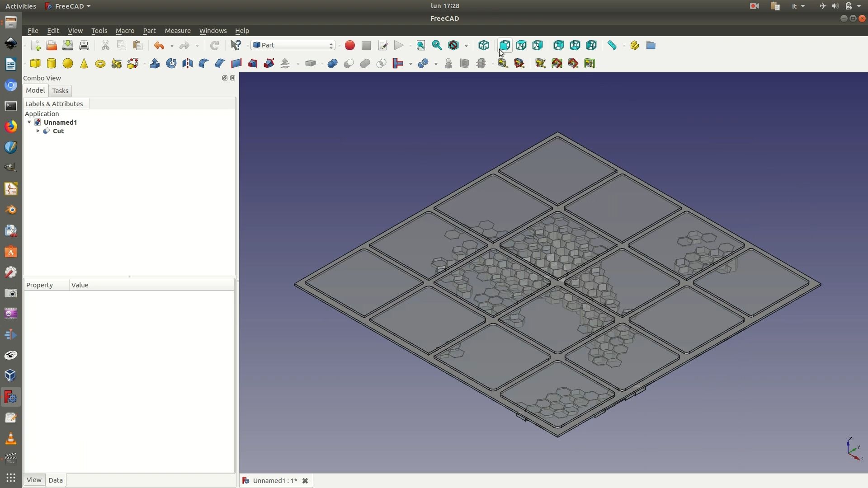Screen dimensions: 868x488
Task: Fit all content in the view
Action: point(421,45)
